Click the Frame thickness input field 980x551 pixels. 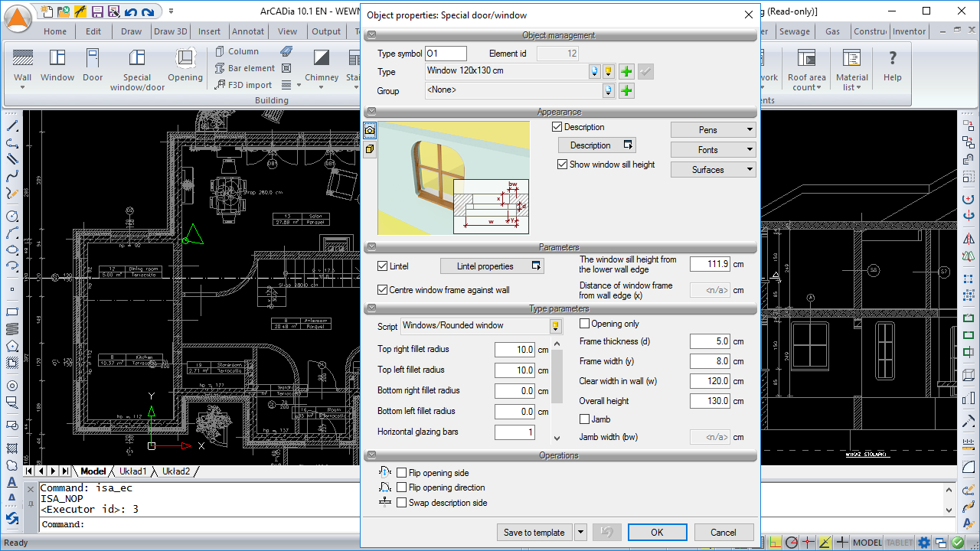710,341
